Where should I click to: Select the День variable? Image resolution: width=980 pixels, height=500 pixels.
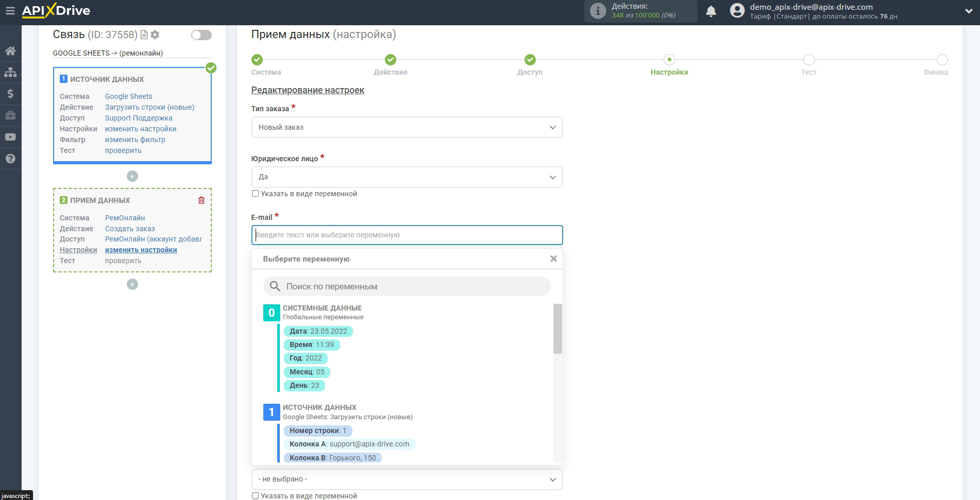(x=305, y=385)
